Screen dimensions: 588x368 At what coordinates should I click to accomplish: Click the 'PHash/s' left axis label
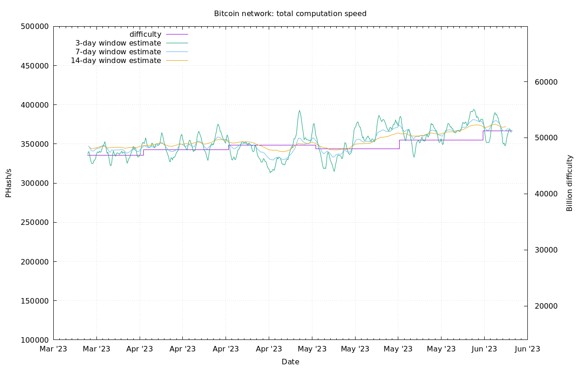[9, 183]
